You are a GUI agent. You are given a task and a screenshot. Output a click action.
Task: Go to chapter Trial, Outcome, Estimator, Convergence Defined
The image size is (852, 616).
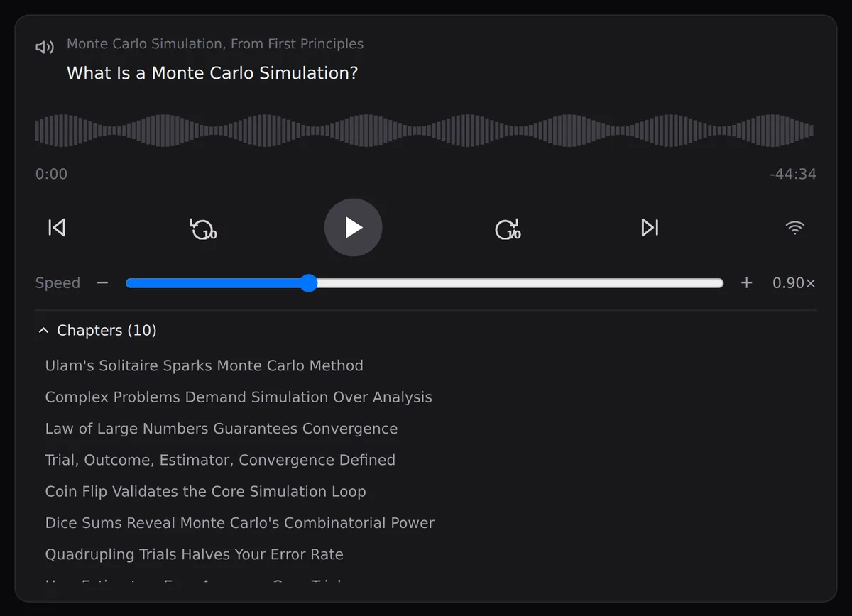[x=220, y=460]
